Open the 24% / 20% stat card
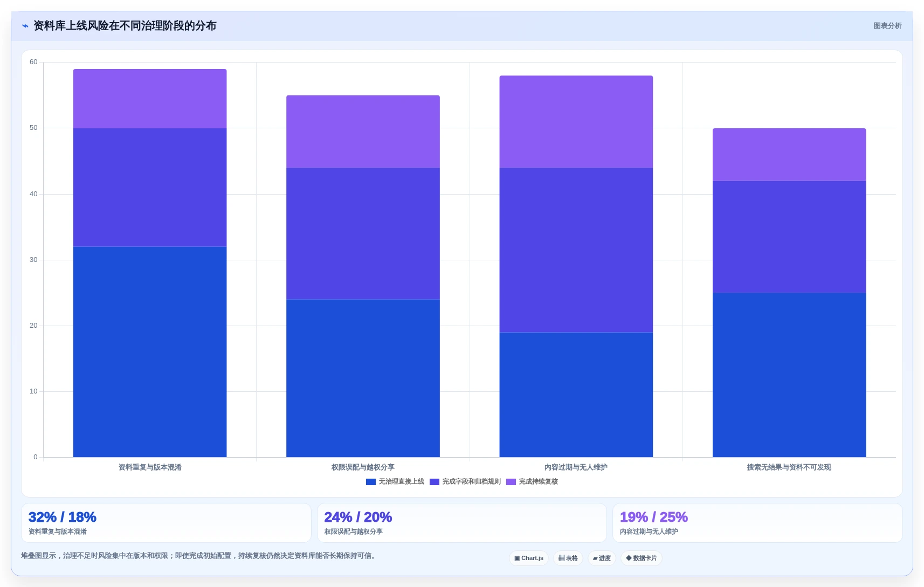Image resolution: width=924 pixels, height=587 pixels. [x=462, y=523]
